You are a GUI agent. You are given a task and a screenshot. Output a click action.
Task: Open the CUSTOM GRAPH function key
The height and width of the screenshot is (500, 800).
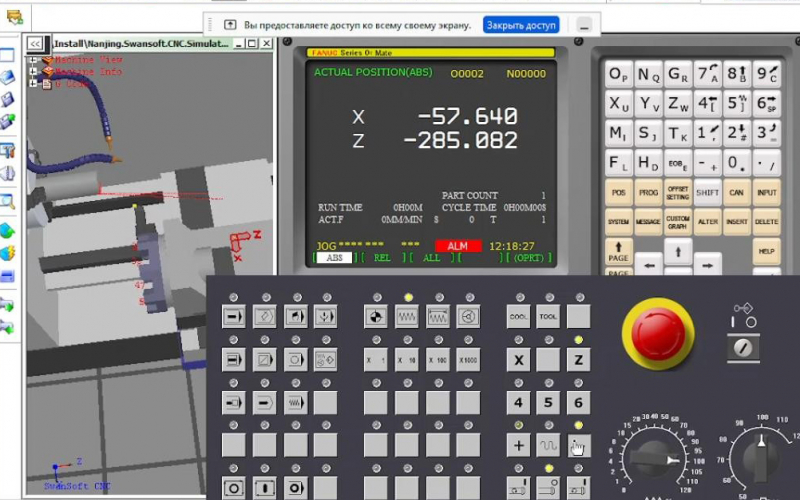(x=678, y=221)
